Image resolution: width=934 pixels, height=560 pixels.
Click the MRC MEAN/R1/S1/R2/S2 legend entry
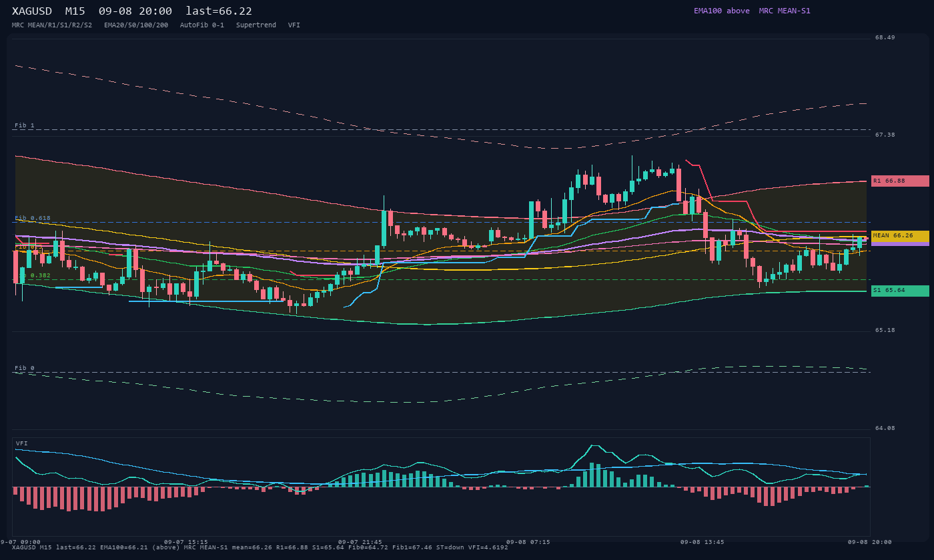click(52, 25)
